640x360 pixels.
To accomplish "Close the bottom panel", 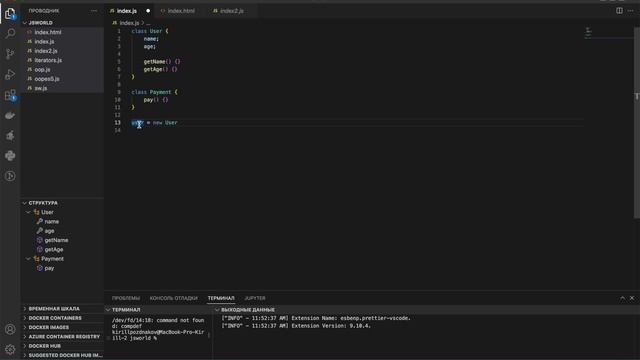I will click(632, 298).
